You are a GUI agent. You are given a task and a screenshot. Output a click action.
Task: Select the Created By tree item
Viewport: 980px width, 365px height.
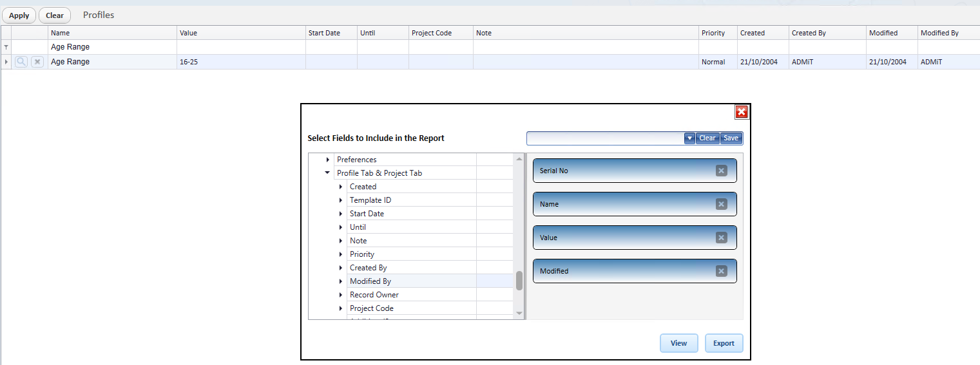pyautogui.click(x=368, y=268)
